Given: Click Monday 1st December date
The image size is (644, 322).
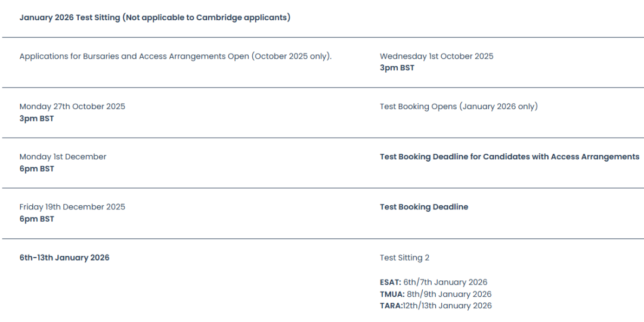Looking at the screenshot, I should [x=63, y=157].
